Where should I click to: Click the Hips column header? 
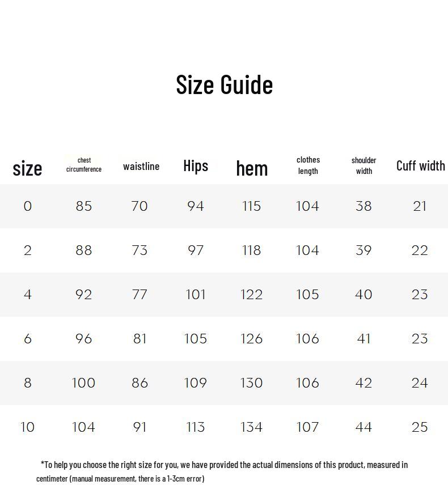[196, 165]
